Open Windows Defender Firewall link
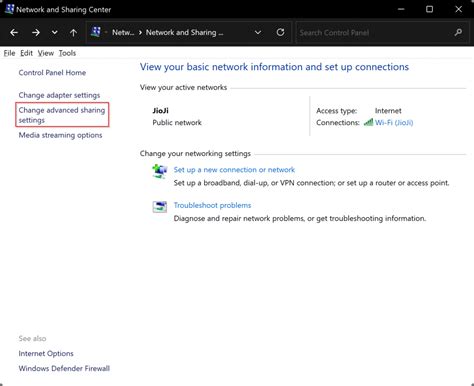This screenshot has width=474, height=386. click(x=64, y=368)
